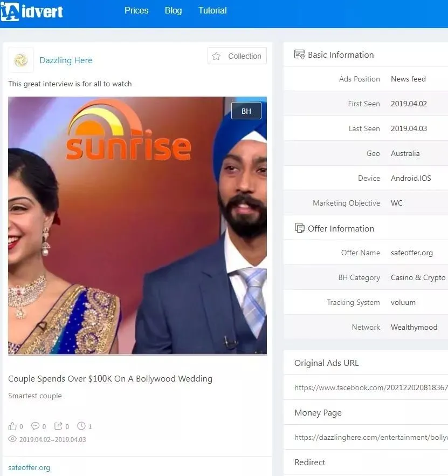The width and height of the screenshot is (448, 476).
Task: Click the 'Smartest couple' description text
Action: (35, 396)
